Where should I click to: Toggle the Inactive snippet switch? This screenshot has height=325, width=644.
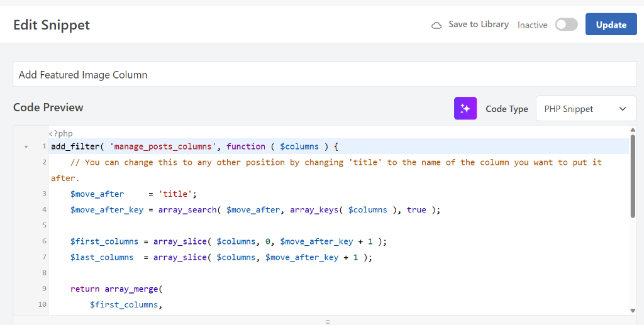coord(567,25)
